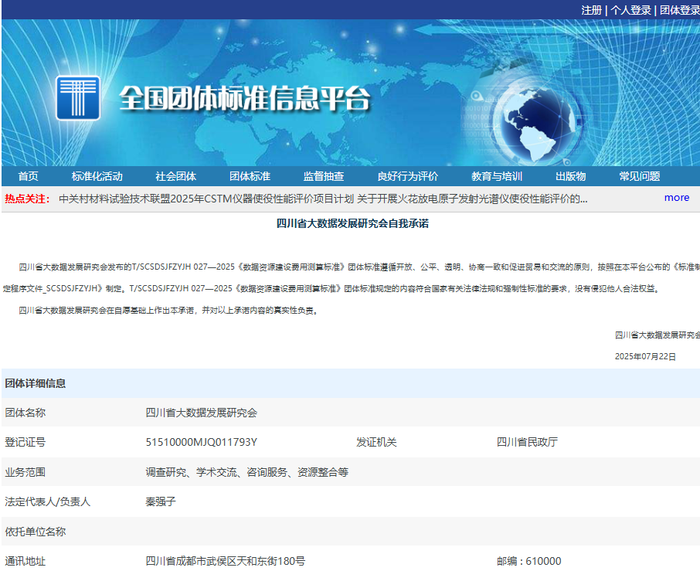700x588 pixels.
Task: Open 社会团体 navigation menu item
Action: click(176, 176)
